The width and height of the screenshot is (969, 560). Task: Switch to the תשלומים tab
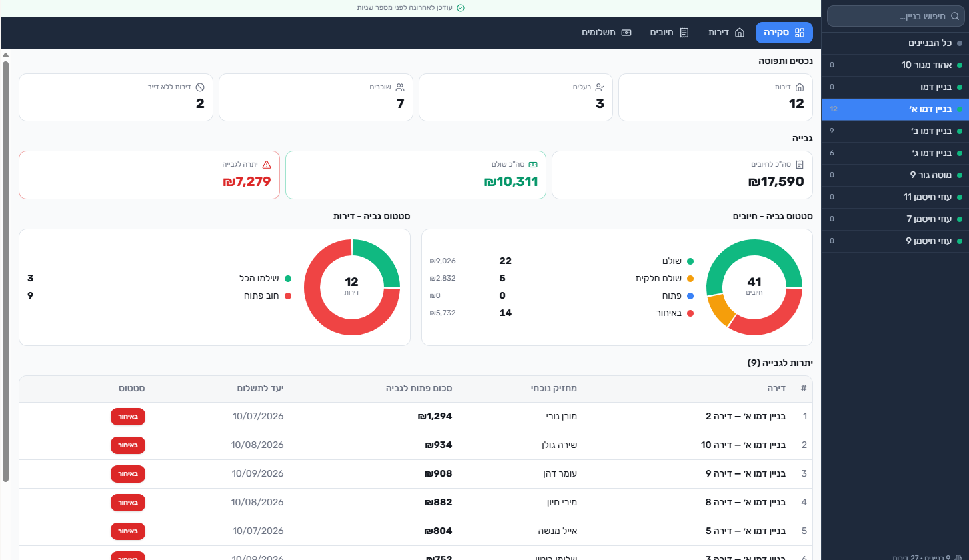(x=606, y=33)
